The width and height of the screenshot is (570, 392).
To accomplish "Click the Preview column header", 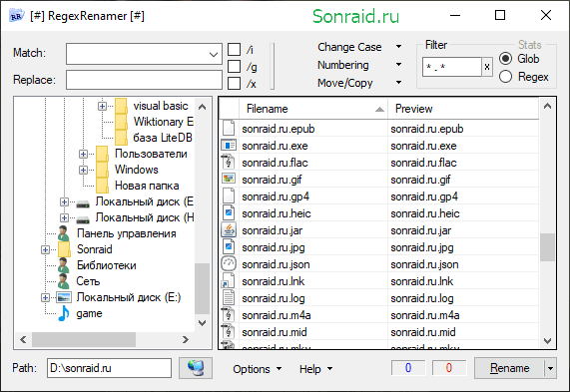I will 463,109.
